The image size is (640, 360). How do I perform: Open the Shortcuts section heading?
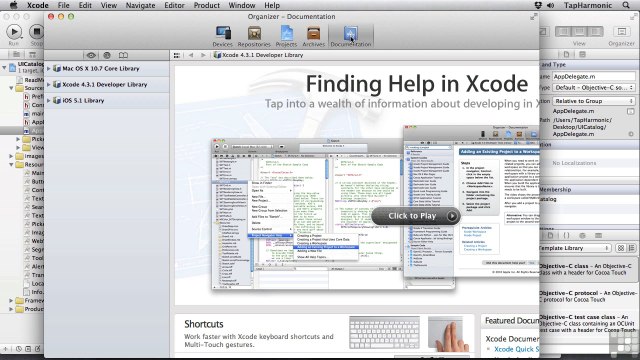pyautogui.click(x=204, y=324)
